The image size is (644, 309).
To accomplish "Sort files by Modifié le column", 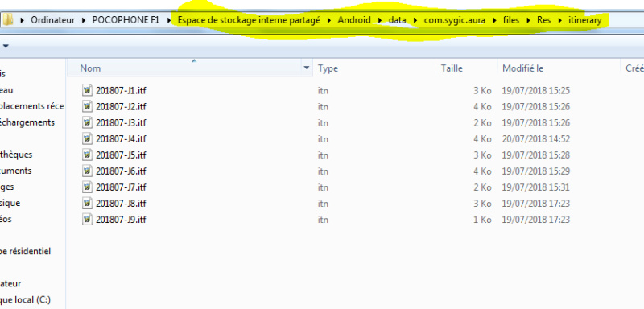I will (x=522, y=68).
